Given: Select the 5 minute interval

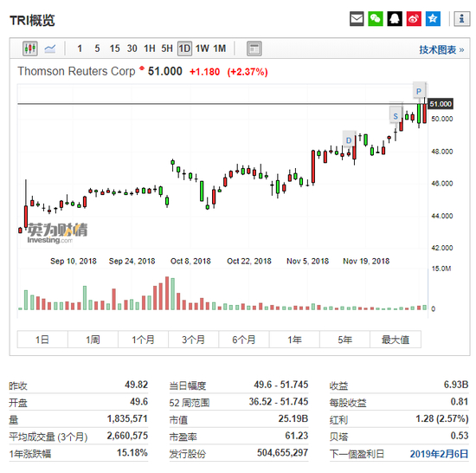Looking at the screenshot, I should (x=97, y=49).
